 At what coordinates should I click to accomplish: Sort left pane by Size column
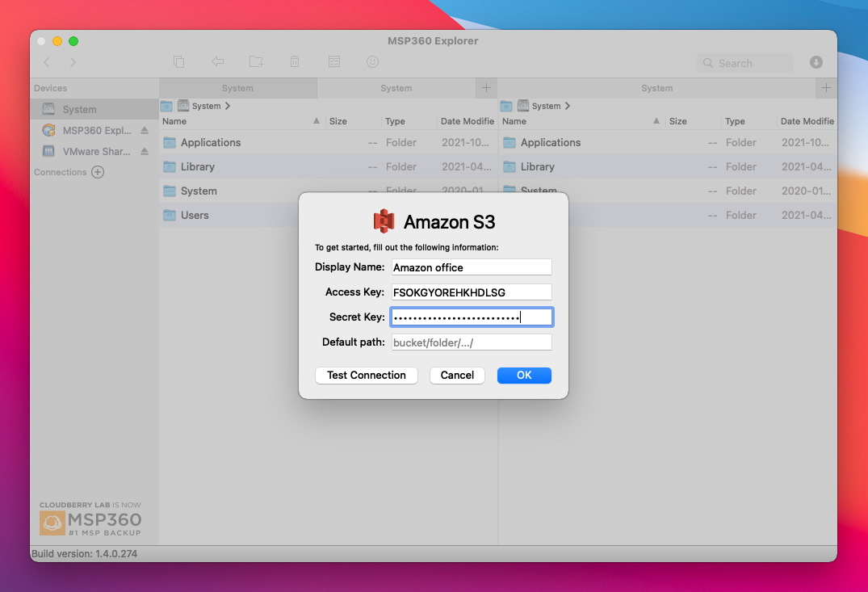click(x=353, y=120)
